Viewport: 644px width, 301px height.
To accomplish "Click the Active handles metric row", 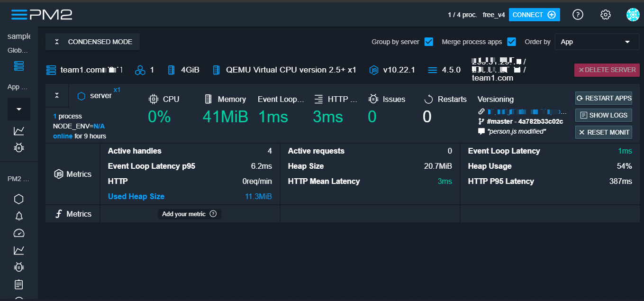I will coord(190,151).
